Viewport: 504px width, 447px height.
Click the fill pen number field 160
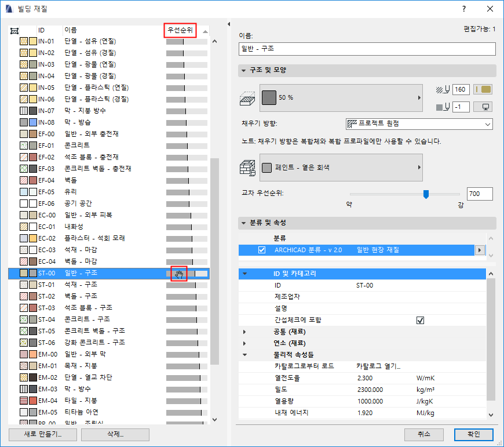coord(461,89)
